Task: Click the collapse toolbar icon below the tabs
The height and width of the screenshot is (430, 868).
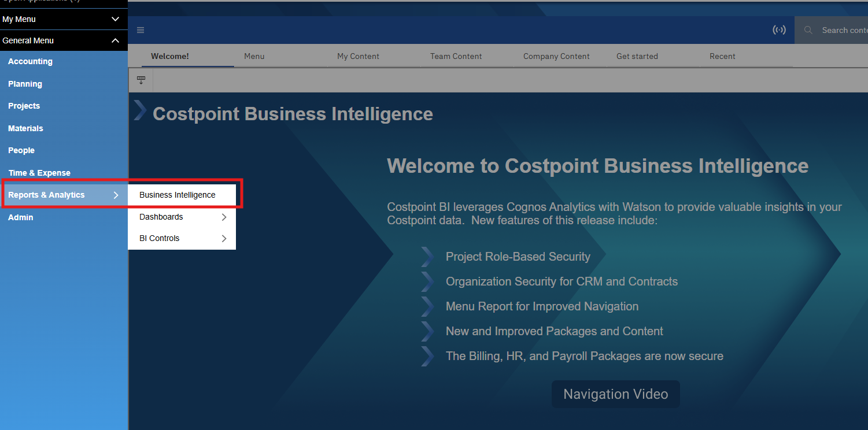Action: point(141,80)
